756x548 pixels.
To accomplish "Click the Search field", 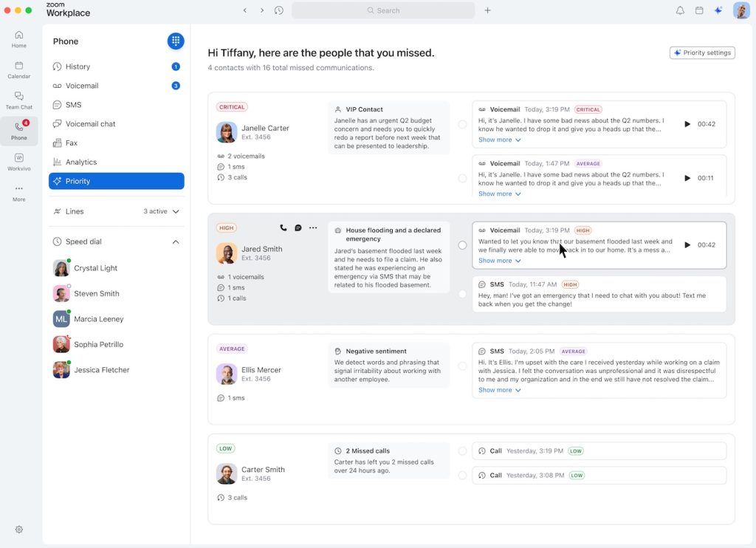I will pyautogui.click(x=383, y=10).
